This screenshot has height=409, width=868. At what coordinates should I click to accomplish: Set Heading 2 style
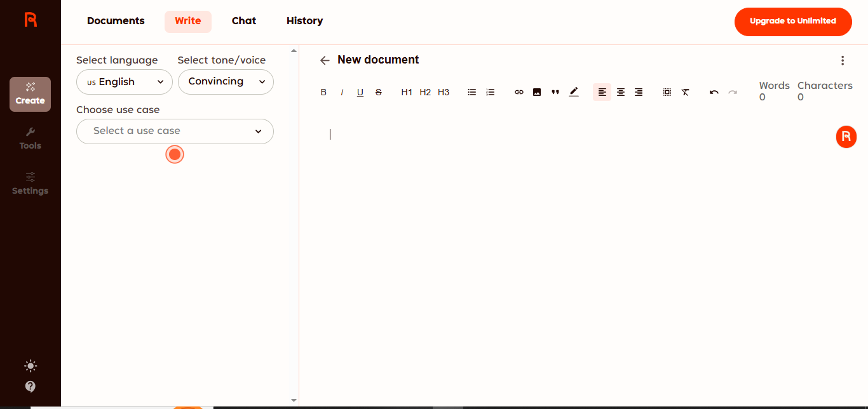coord(425,92)
